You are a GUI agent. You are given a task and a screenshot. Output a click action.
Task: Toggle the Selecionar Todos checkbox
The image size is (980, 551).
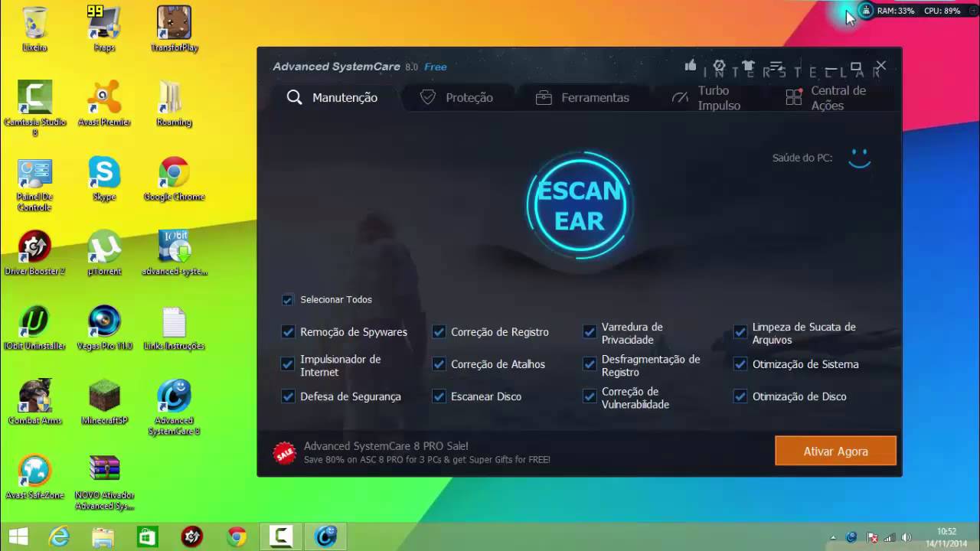(x=287, y=300)
